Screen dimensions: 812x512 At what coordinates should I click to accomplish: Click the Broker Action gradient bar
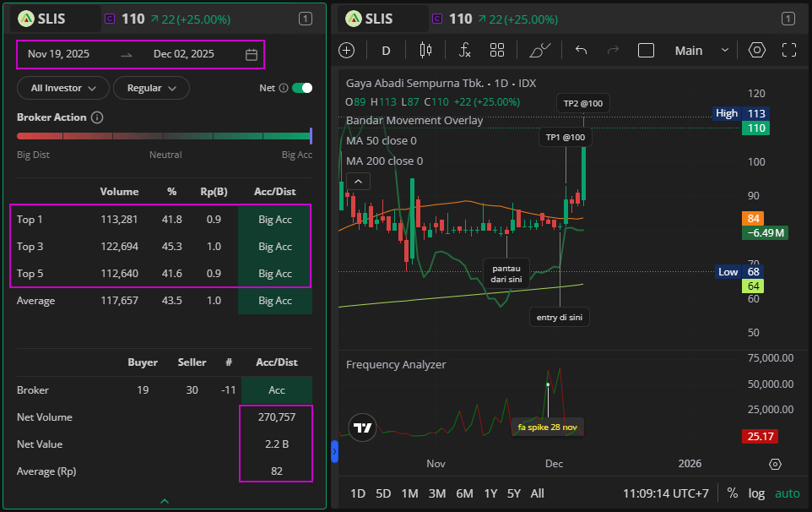(x=165, y=136)
